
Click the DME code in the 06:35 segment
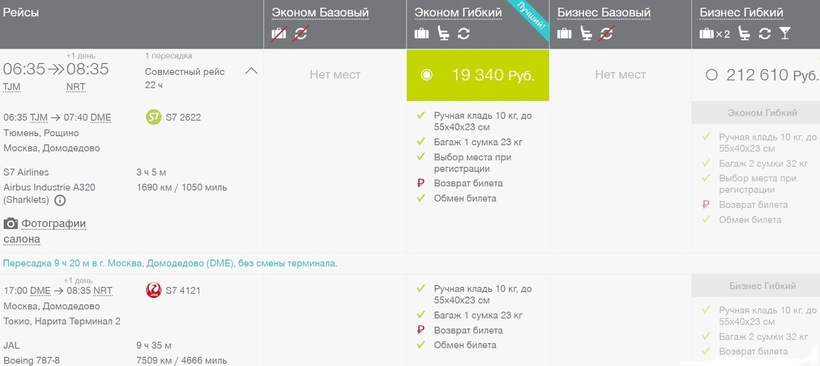point(101,118)
